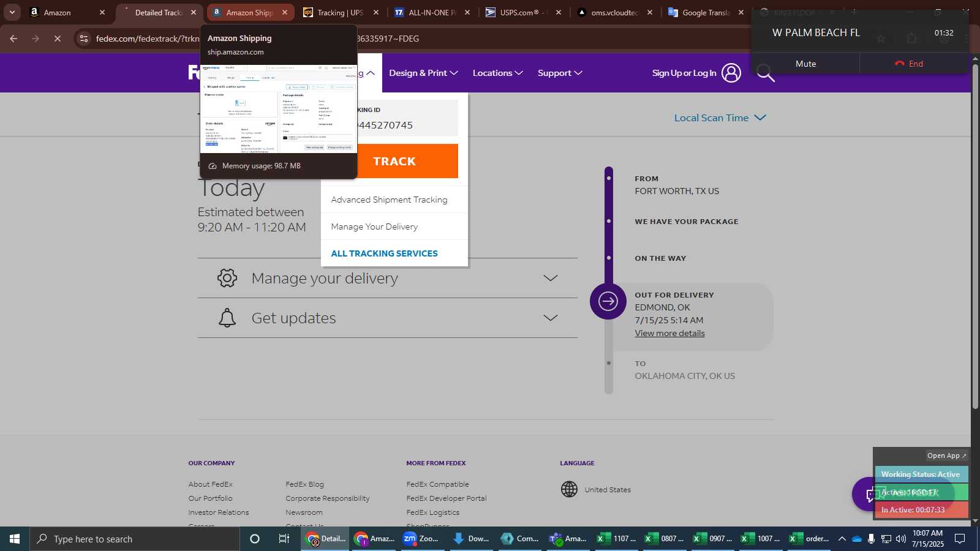Open the Design & Print menu
Screen dimensions: 980x551
point(423,73)
